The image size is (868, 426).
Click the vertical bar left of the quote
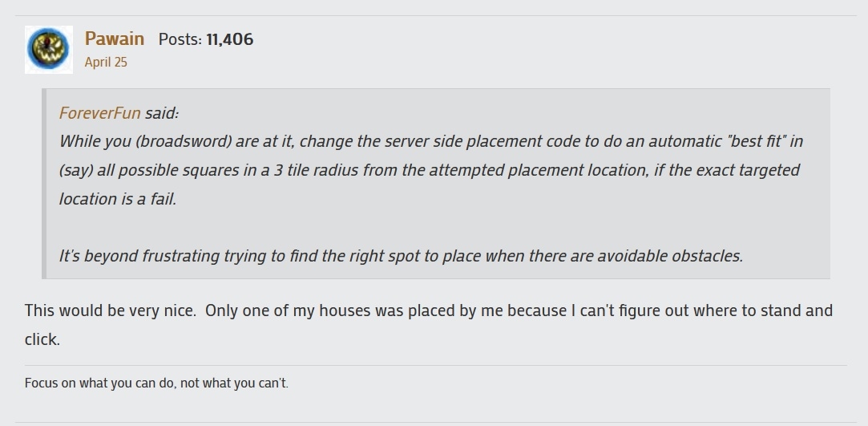[44, 184]
